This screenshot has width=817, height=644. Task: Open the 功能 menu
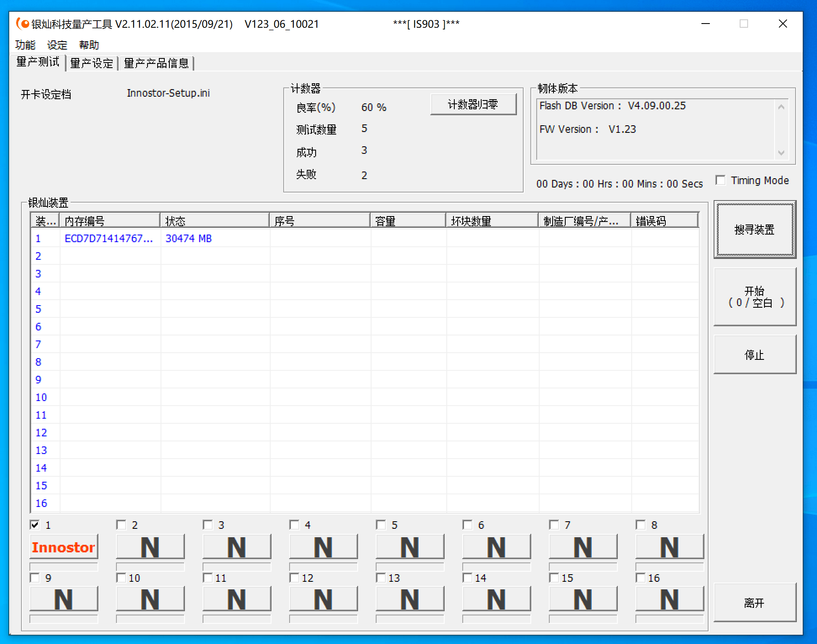pos(25,45)
